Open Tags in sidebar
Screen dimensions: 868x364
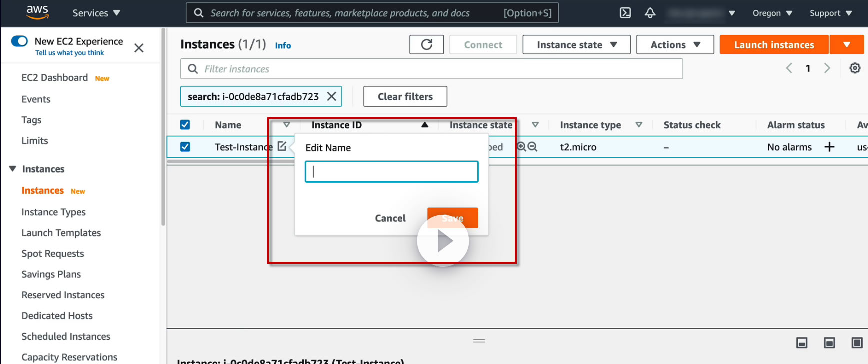pyautogui.click(x=31, y=120)
